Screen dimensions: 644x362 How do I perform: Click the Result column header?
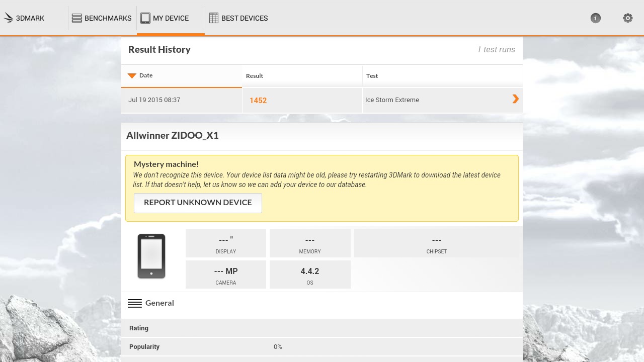tap(302, 76)
